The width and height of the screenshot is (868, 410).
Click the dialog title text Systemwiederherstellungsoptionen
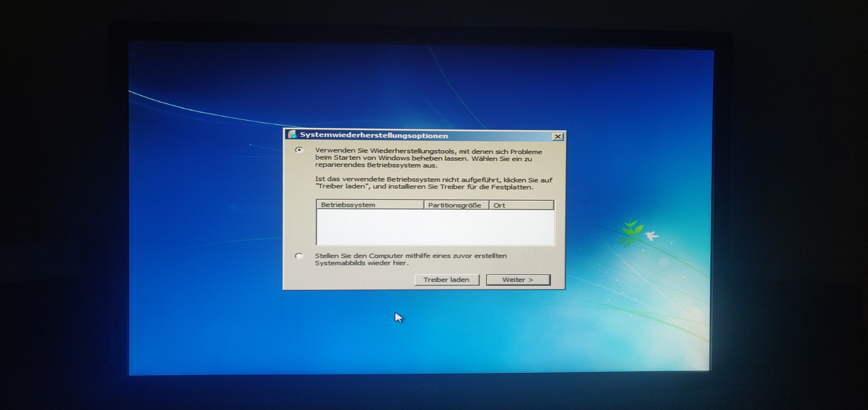coord(374,135)
